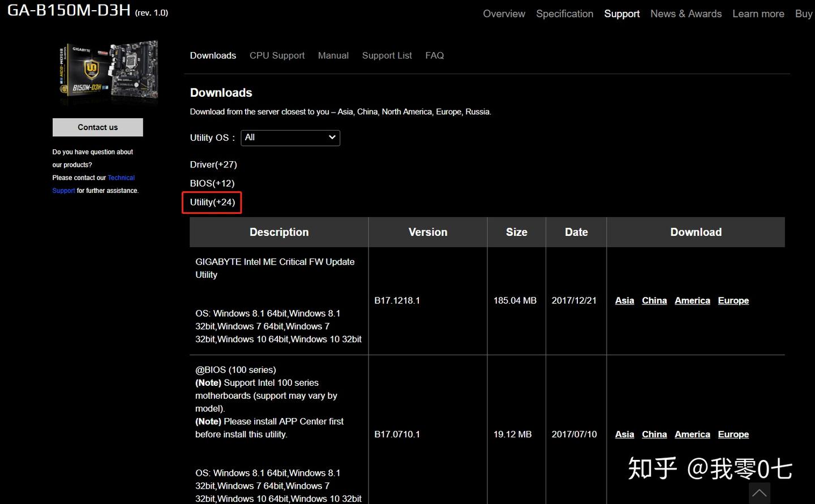Click the Download column header
Image resolution: width=815 pixels, height=504 pixels.
click(696, 232)
